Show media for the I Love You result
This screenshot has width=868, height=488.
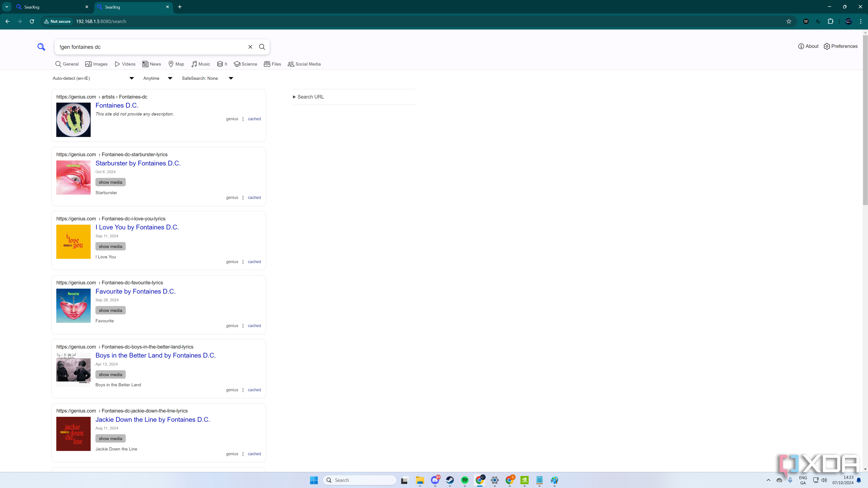coord(111,246)
